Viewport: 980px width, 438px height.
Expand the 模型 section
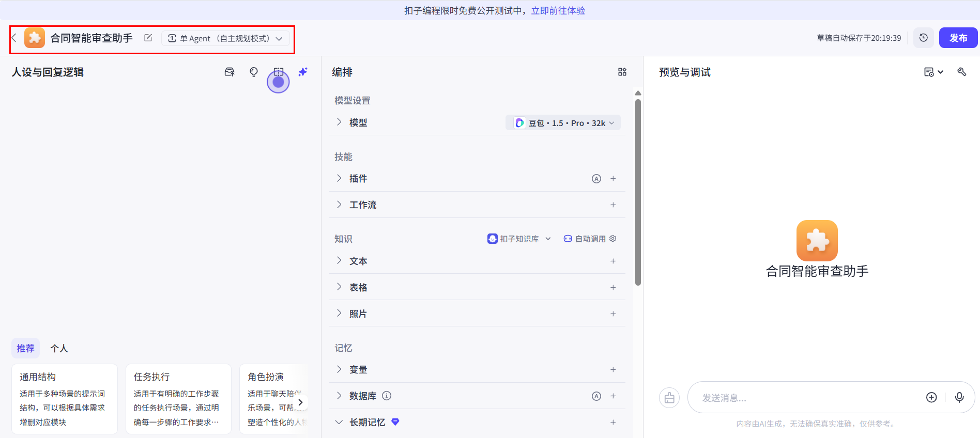point(339,122)
